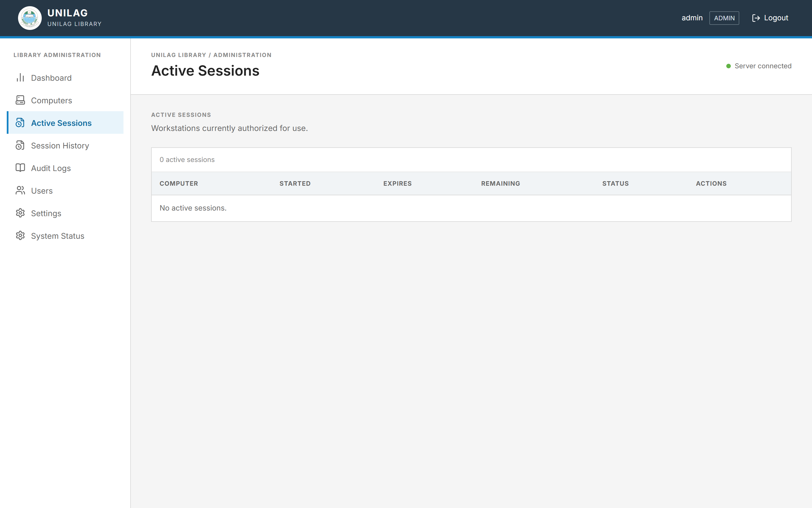Screen dimensions: 812x508
Task: Click the STATUS column header
Action: click(615, 183)
